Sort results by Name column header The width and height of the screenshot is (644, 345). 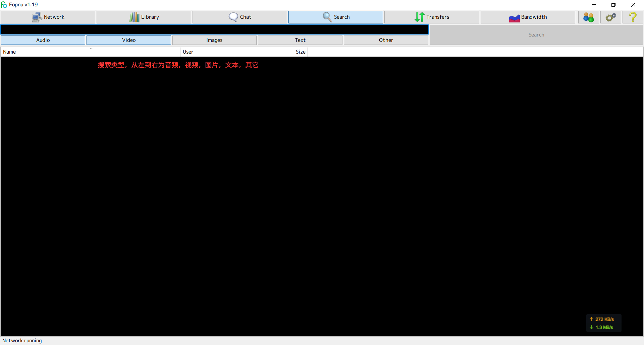click(x=91, y=52)
